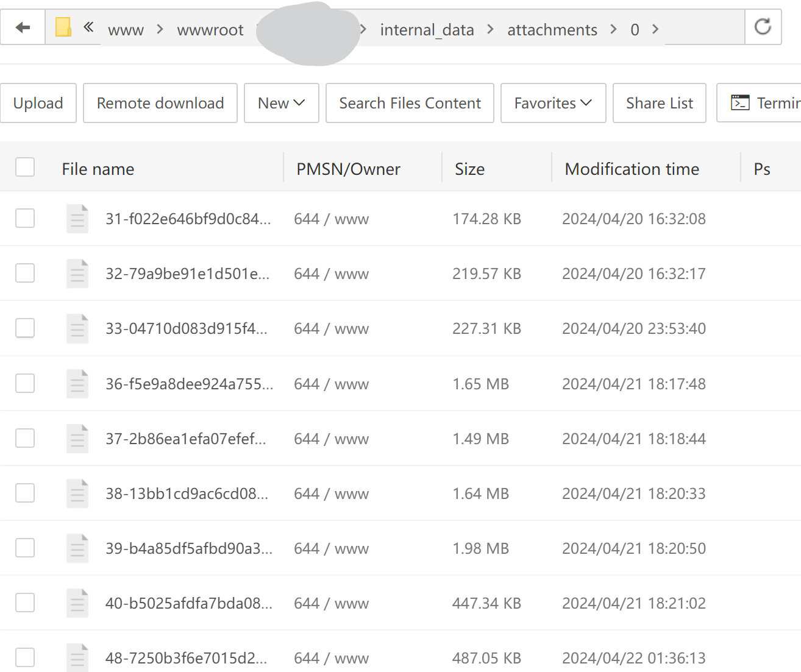Click permission 644 / www of file 32-79a9be91e1d501e
801x672 pixels.
click(x=332, y=274)
